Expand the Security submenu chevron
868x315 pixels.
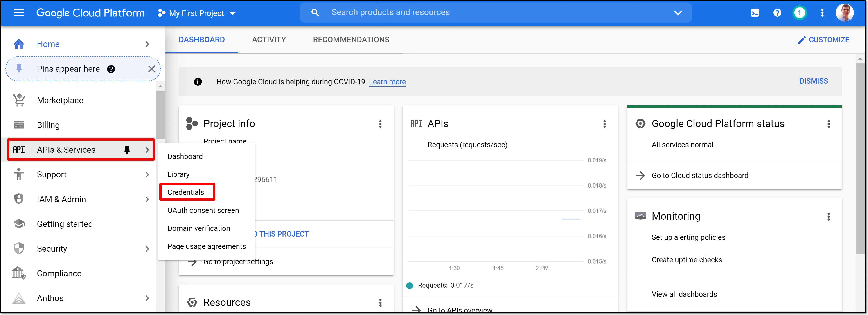147,249
